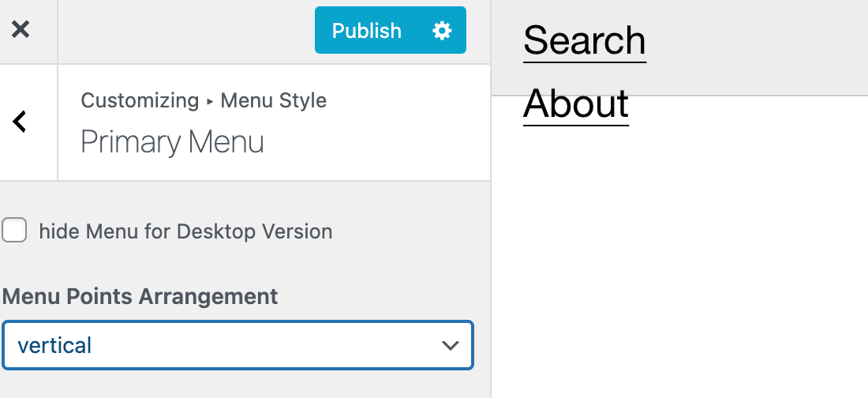Click the 'Customizing' breadcrumb text

140,100
